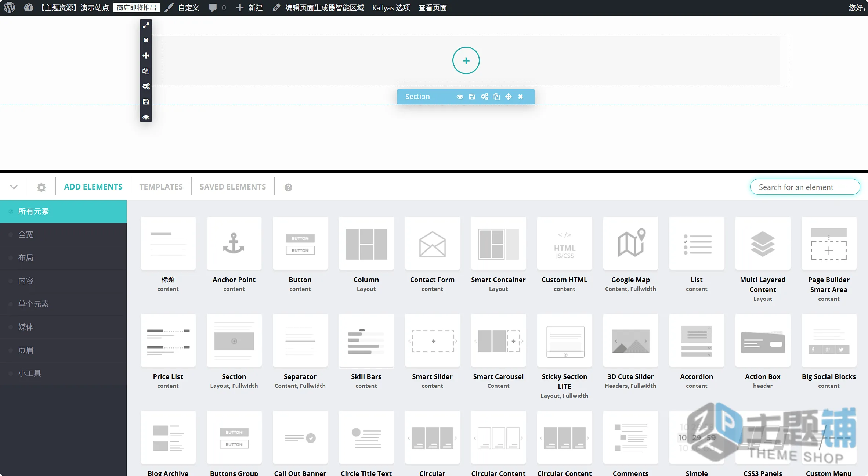Add element with circular plus button
This screenshot has width=868, height=476.
[466, 61]
